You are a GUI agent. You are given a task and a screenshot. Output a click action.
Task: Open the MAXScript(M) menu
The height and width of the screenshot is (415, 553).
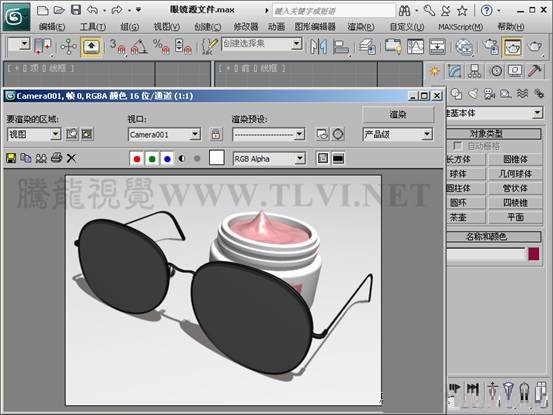[460, 27]
